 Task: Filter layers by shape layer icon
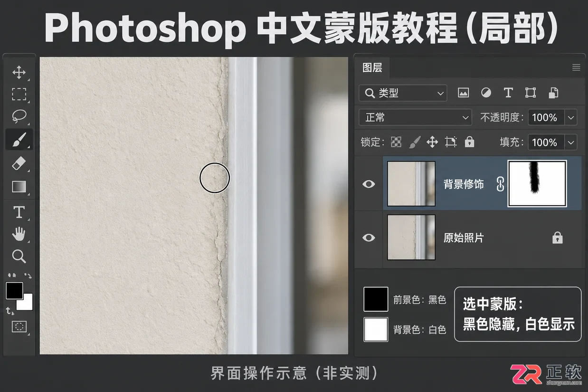tap(531, 93)
